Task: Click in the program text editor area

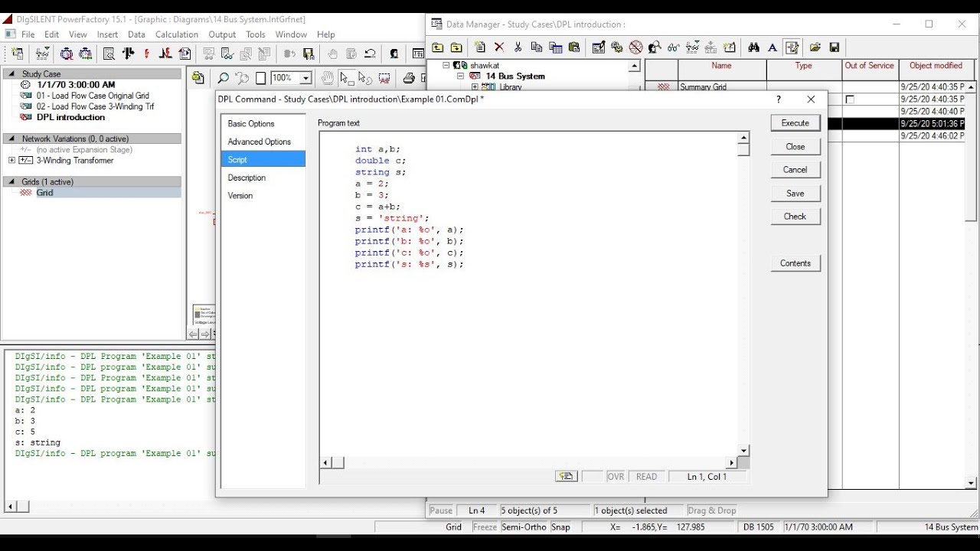Action: [528, 294]
